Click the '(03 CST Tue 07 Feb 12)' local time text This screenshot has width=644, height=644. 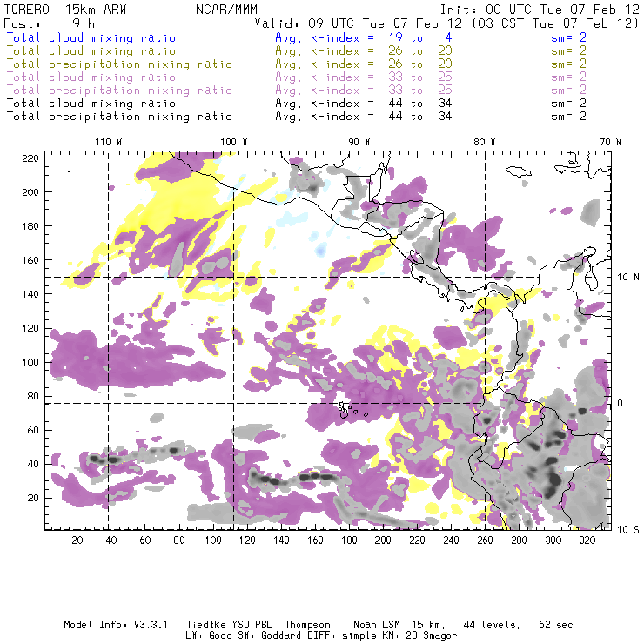click(555, 23)
